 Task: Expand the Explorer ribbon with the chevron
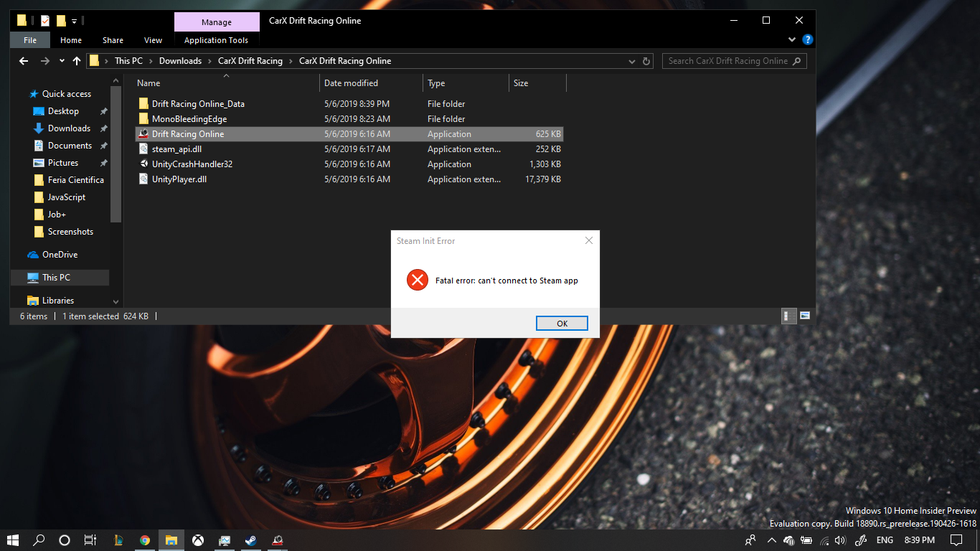(792, 40)
